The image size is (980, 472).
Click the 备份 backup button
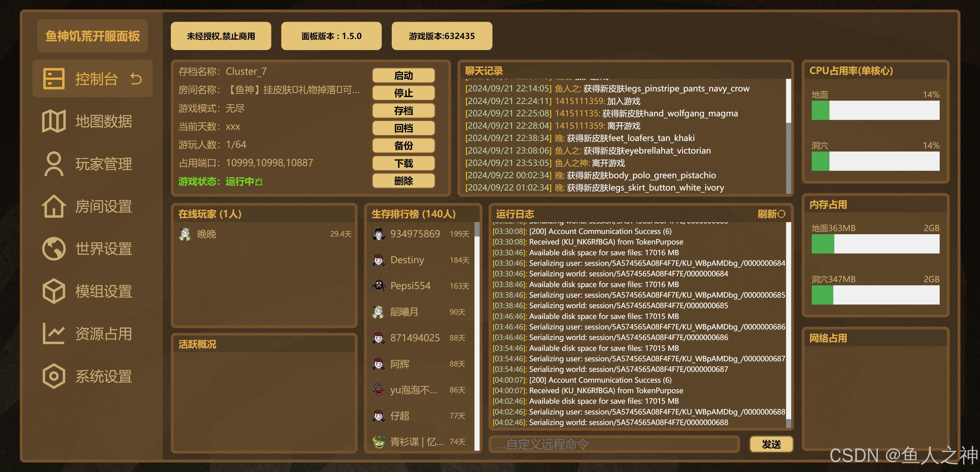(x=403, y=146)
